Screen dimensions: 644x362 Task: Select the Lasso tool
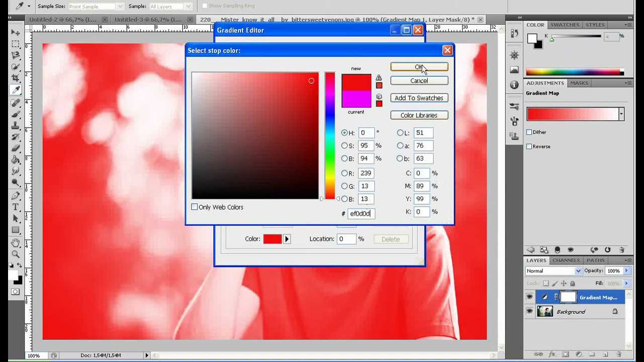(x=16, y=55)
